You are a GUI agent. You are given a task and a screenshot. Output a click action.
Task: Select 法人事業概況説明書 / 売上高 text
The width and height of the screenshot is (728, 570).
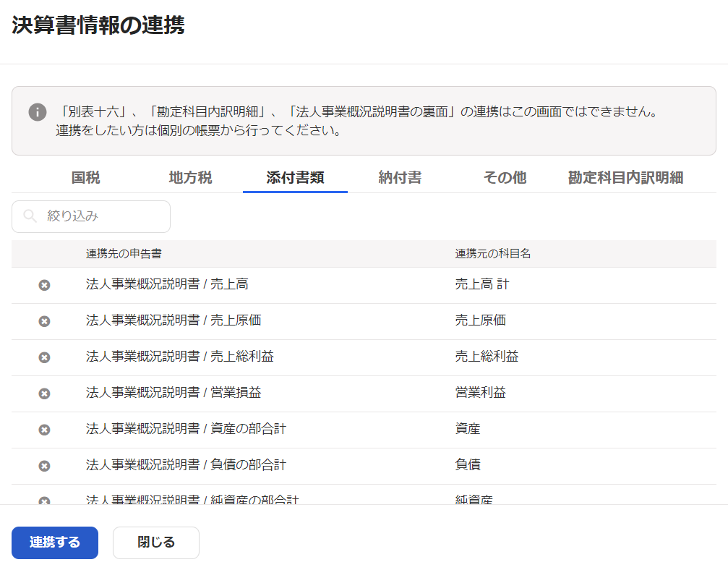(x=167, y=284)
